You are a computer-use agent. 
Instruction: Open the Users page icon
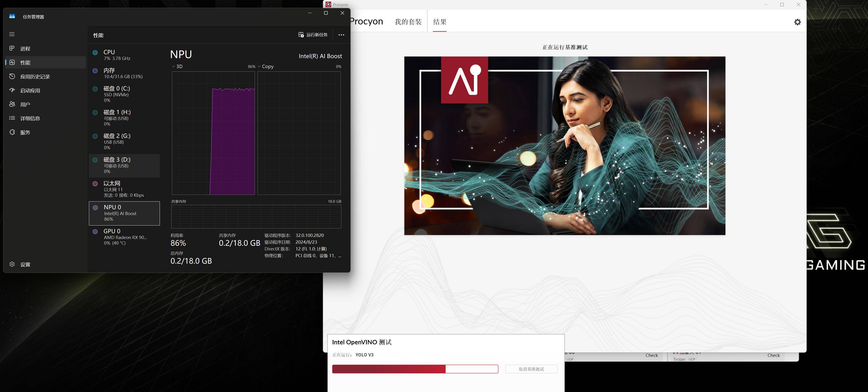(12, 104)
